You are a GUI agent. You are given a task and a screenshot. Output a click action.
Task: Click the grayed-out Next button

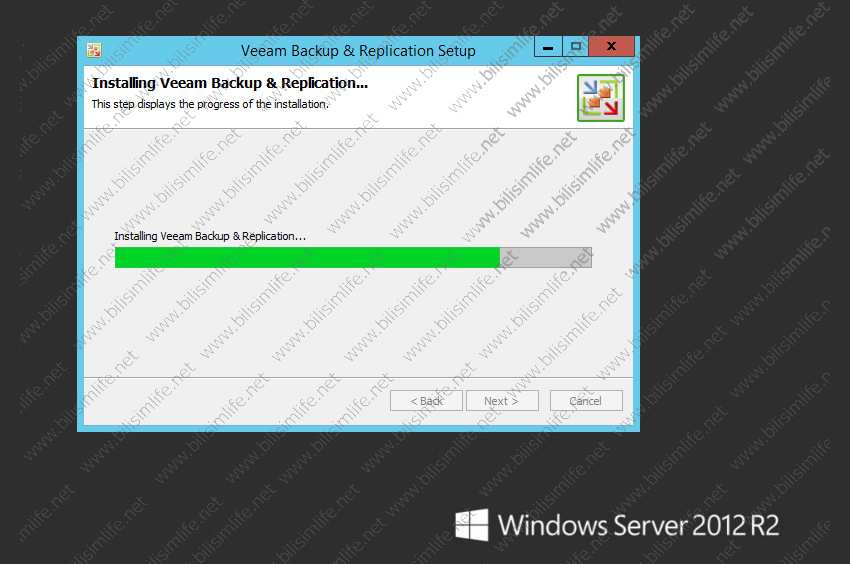[x=502, y=401]
